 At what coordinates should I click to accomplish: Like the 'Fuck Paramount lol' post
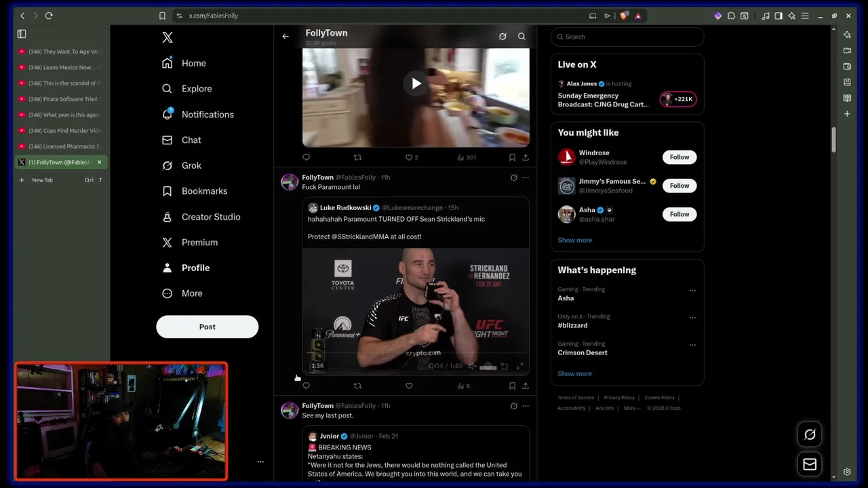tap(409, 386)
